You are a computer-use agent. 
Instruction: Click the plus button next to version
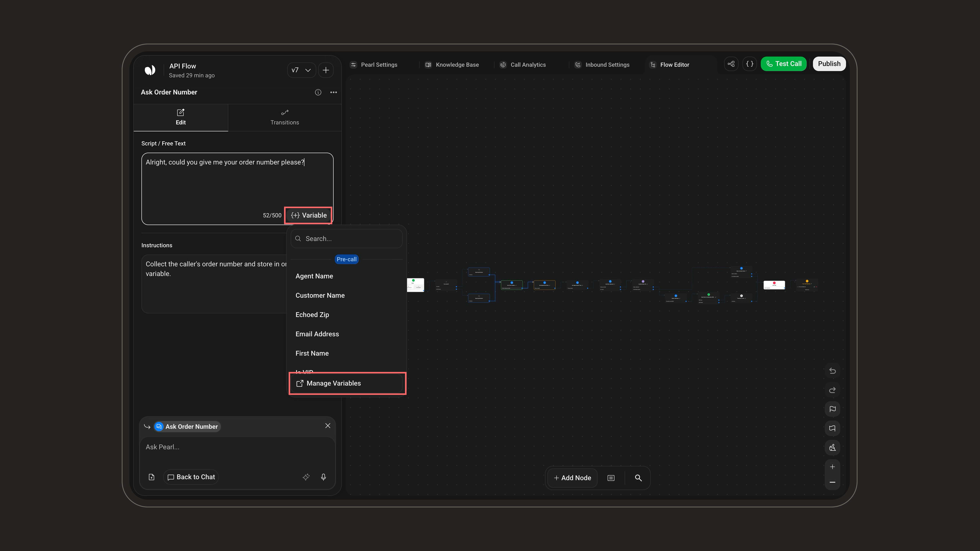(x=326, y=70)
